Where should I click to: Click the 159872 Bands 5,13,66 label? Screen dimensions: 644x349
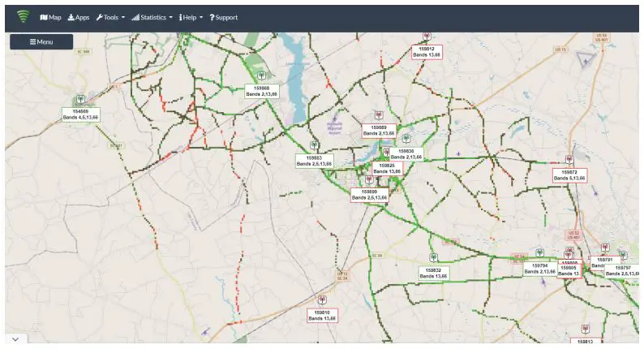(569, 175)
